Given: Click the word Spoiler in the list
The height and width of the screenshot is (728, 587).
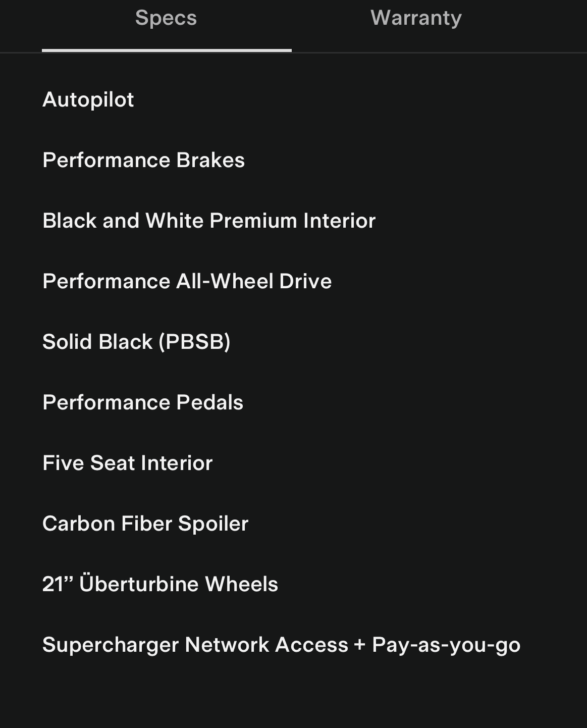Looking at the screenshot, I should click(x=213, y=524).
